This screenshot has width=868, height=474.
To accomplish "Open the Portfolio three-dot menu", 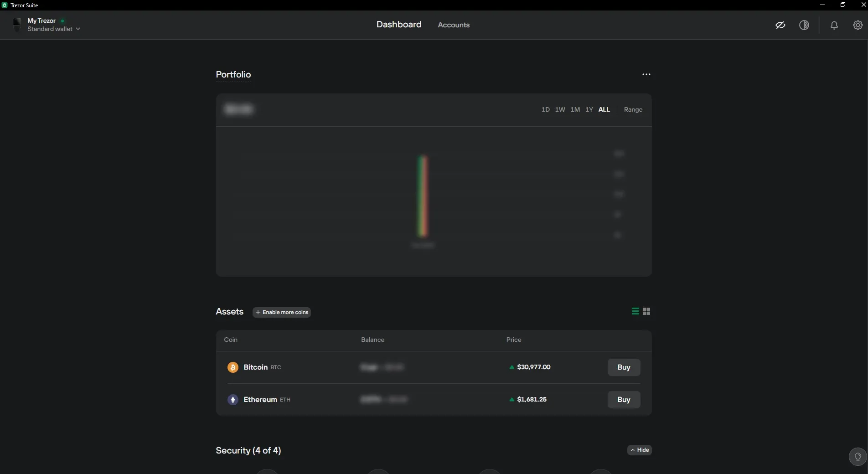I will (646, 74).
